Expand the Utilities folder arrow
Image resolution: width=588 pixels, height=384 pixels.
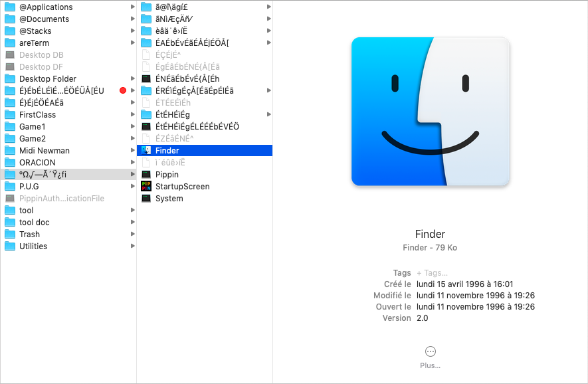pyautogui.click(x=132, y=246)
